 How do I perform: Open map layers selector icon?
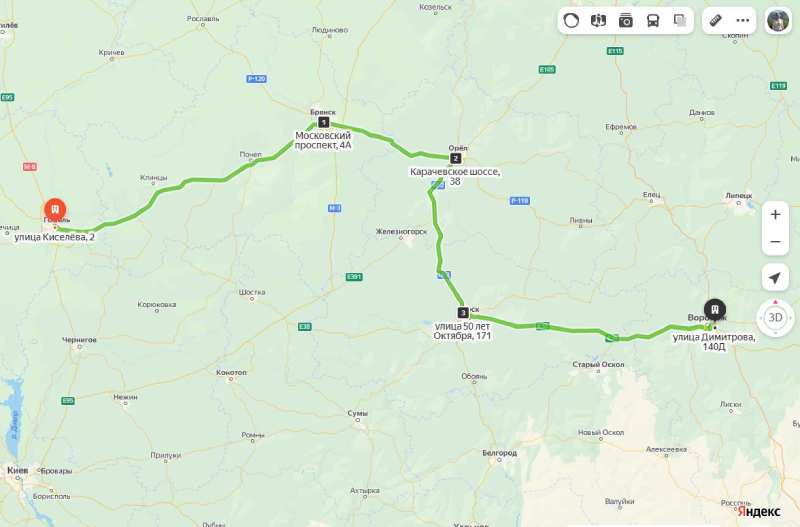680,20
